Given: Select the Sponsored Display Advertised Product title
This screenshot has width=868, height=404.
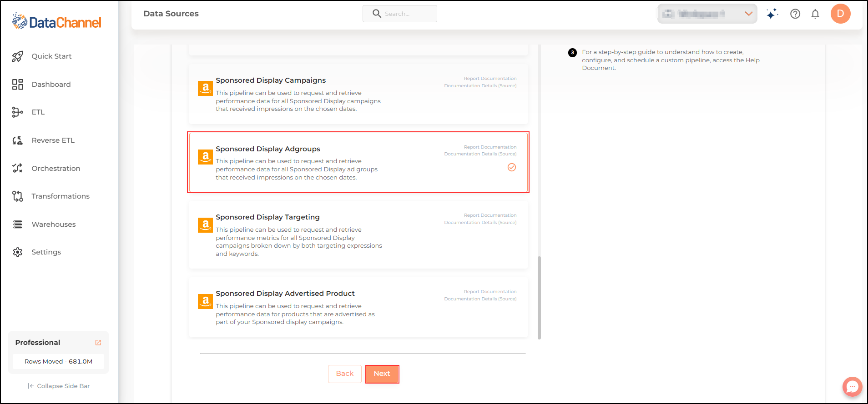Looking at the screenshot, I should (x=285, y=294).
